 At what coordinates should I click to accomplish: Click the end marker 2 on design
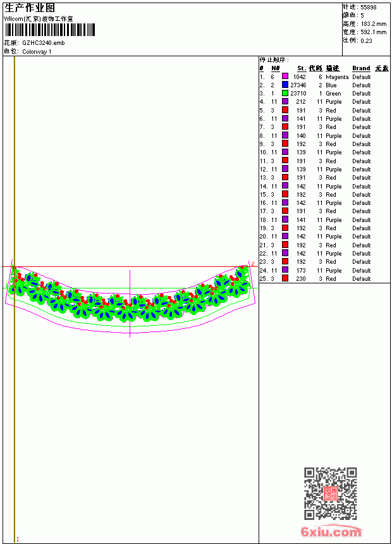point(253,264)
